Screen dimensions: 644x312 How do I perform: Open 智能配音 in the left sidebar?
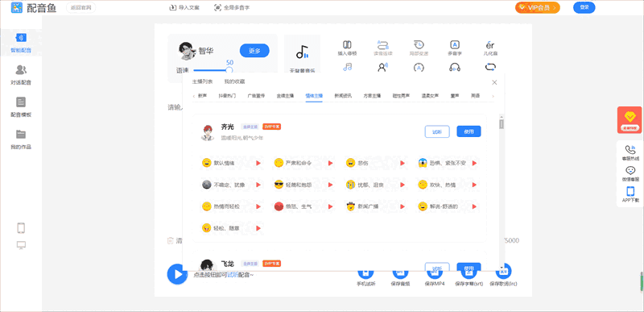(21, 44)
